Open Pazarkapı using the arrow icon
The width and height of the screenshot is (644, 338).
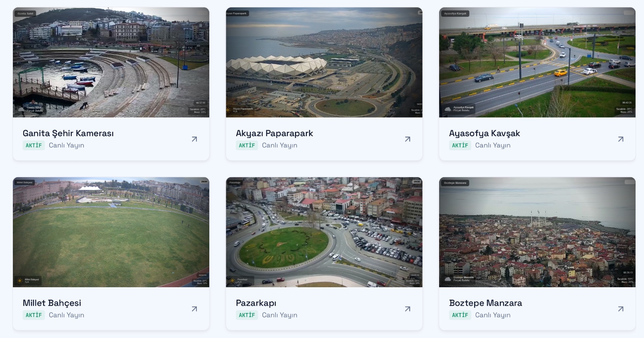click(407, 309)
